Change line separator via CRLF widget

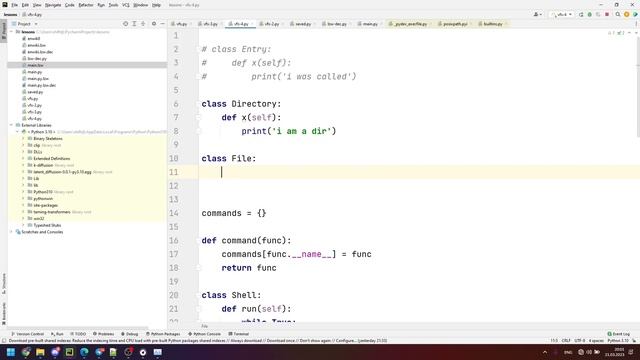tap(566, 340)
